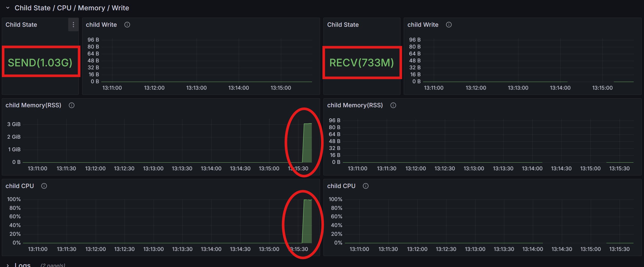Click the child CPU panel title with spike graph
The width and height of the screenshot is (644, 267).
click(20, 186)
